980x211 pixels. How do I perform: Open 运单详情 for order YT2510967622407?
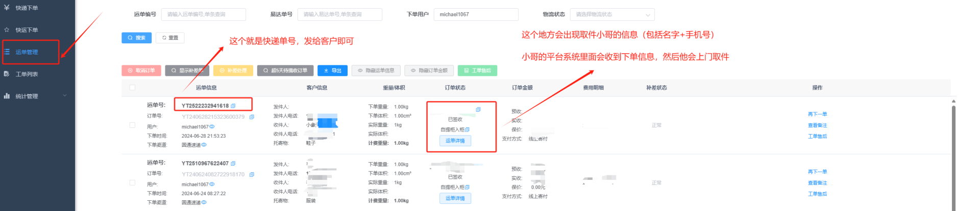point(455,198)
